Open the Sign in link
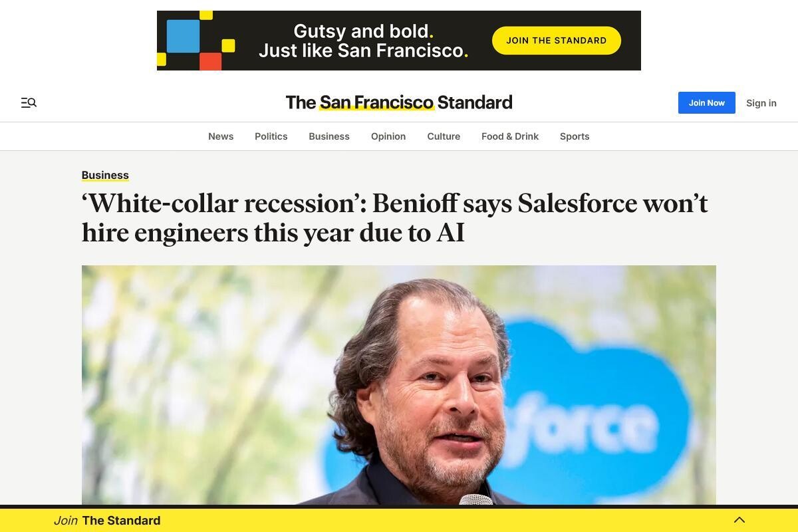The width and height of the screenshot is (798, 532). tap(761, 103)
